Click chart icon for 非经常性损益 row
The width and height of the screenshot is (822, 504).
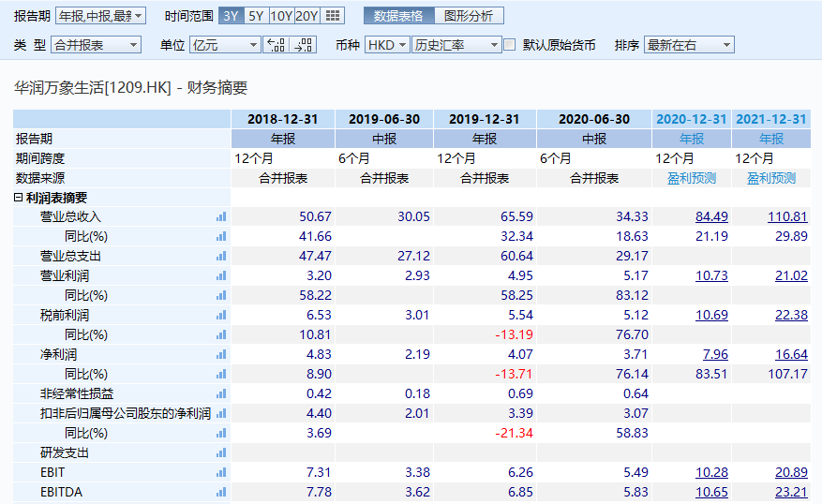(221, 393)
